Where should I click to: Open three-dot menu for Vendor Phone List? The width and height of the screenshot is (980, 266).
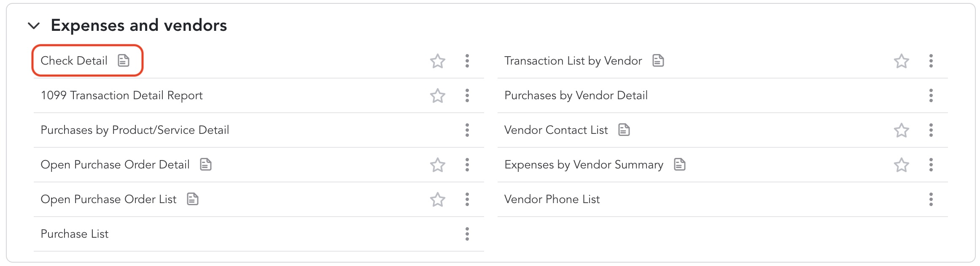(931, 199)
